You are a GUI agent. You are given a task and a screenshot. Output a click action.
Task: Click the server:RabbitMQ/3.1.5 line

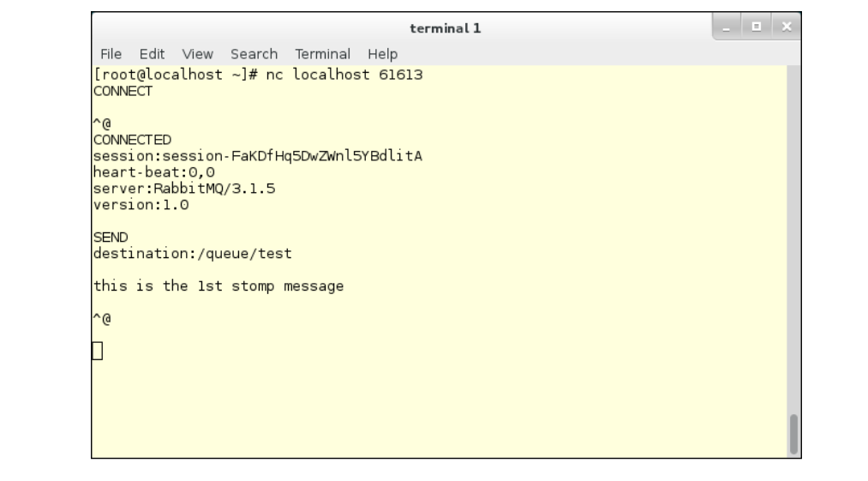183,189
